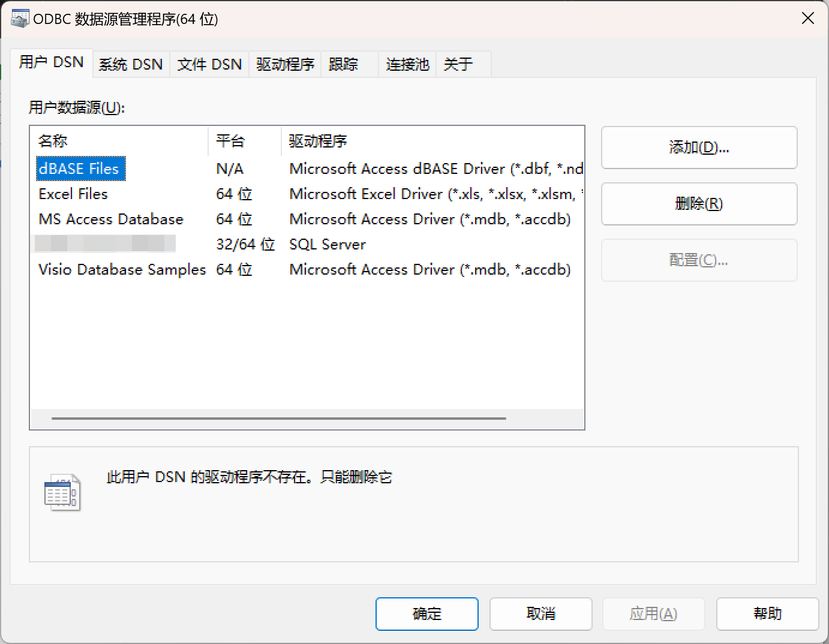Click the ODBC administrator title bar icon
Viewport: 829px width, 644px height.
pos(20,19)
